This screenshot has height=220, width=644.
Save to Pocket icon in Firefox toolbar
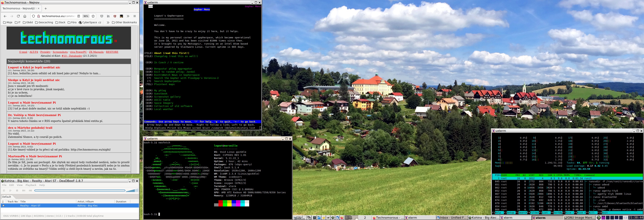pyautogui.click(x=102, y=16)
